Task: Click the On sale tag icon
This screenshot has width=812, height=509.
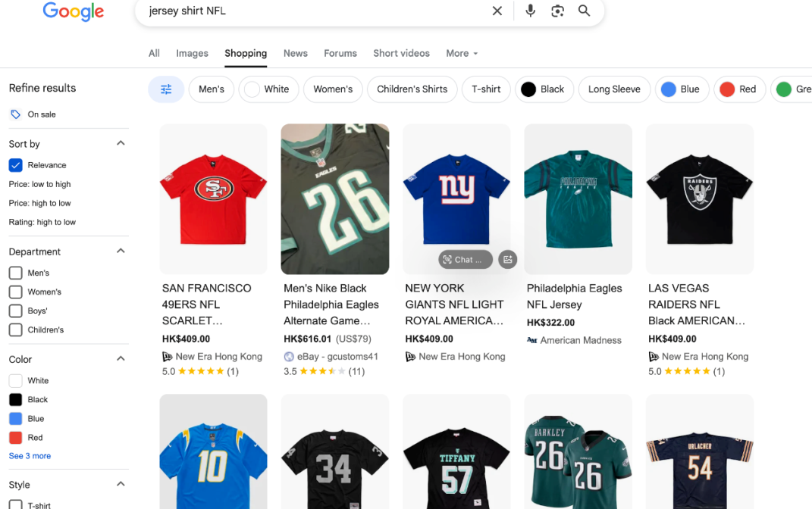Action: click(x=15, y=114)
